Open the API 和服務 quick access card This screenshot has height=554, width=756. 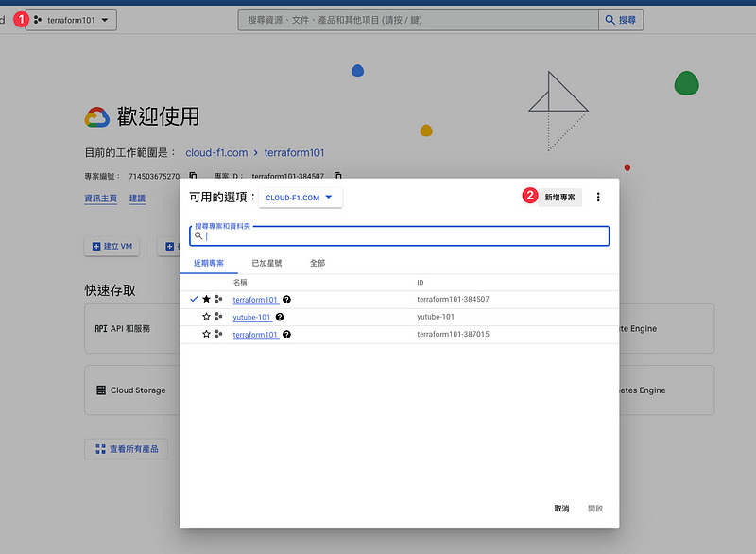[x=132, y=328]
